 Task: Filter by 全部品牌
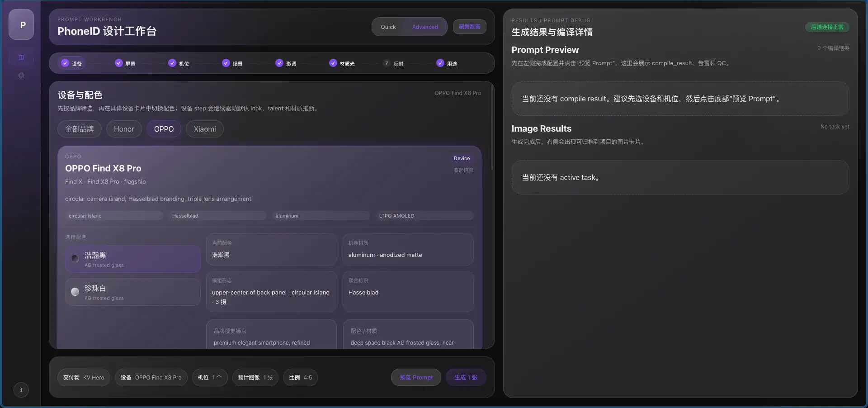(80, 129)
